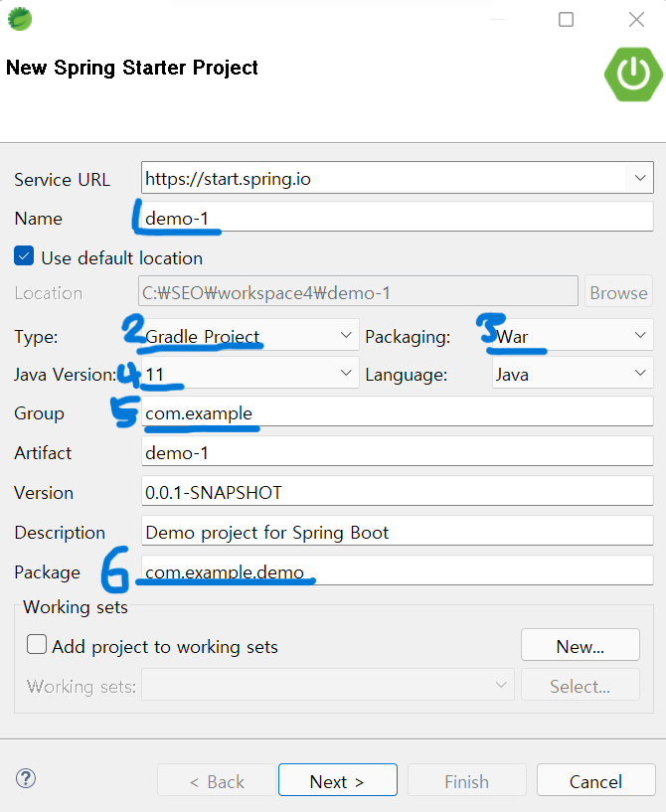This screenshot has height=812, width=666.
Task: Open the Language dropdown showing Java
Action: [x=573, y=374]
